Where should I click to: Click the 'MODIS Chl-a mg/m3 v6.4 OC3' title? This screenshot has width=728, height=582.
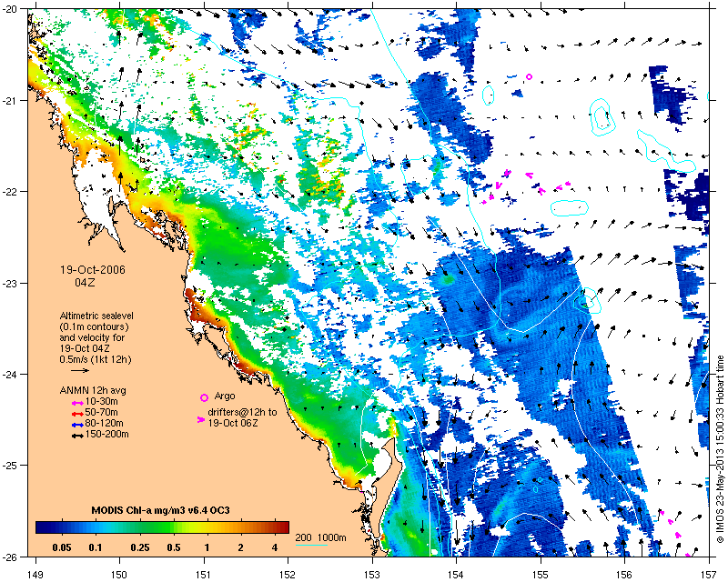coord(161,510)
